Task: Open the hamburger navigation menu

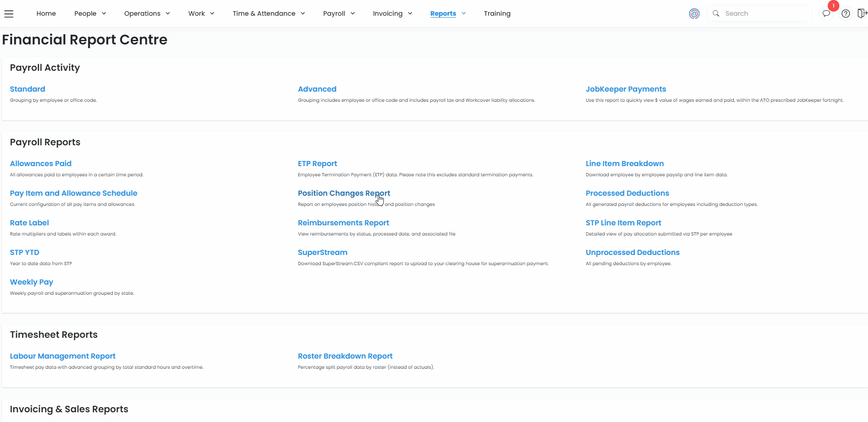Action: pos(9,14)
